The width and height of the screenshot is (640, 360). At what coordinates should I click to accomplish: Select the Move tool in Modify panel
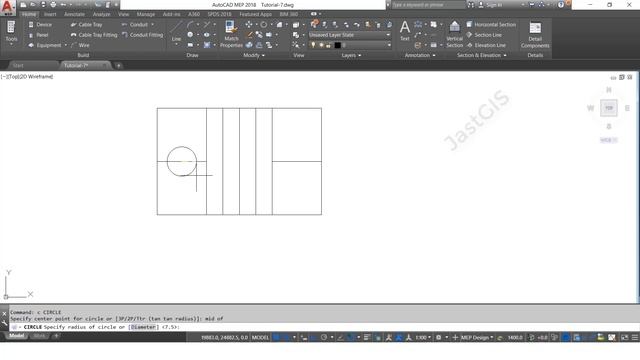(249, 24)
